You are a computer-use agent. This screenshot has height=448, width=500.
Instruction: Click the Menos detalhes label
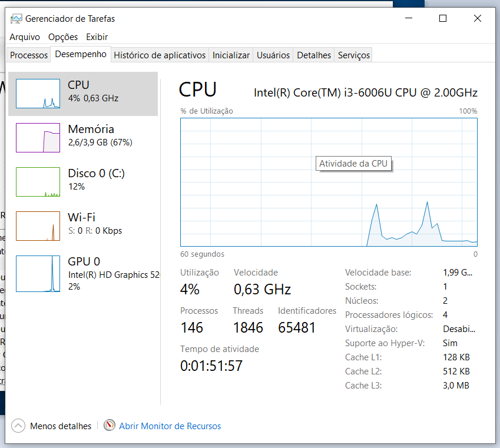tap(61, 426)
